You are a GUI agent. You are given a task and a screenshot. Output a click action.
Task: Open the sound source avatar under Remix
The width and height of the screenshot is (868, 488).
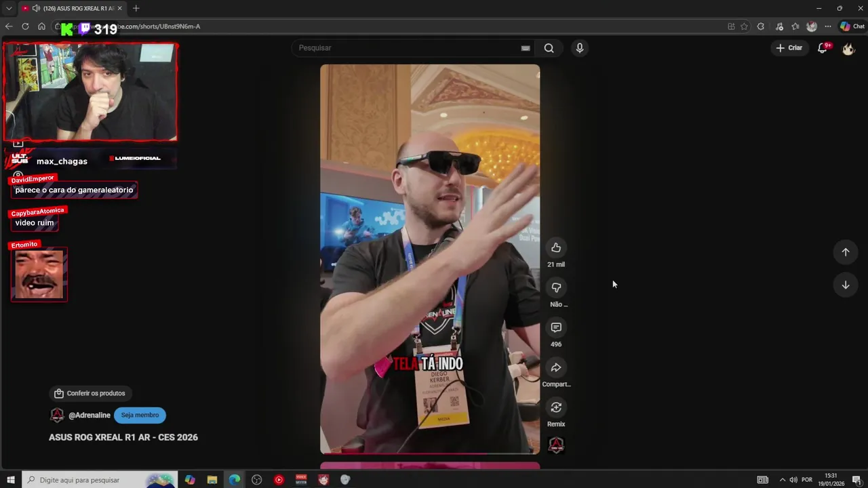pos(556,445)
